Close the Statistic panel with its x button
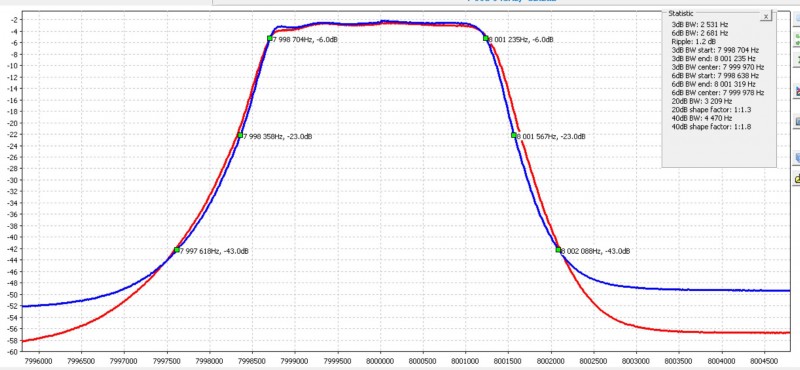 [x=765, y=16]
